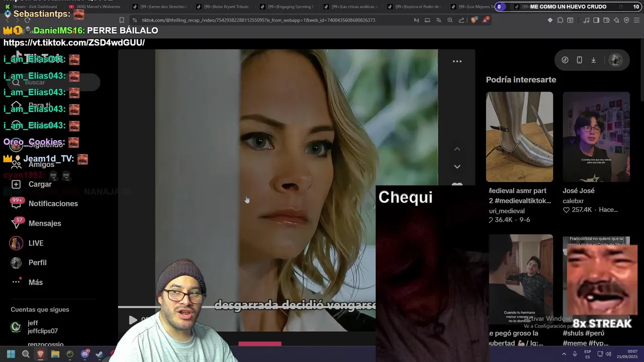The height and width of the screenshot is (362, 644).
Task: Open the le pegó groso la pubertad thumbnail
Action: (x=521, y=280)
